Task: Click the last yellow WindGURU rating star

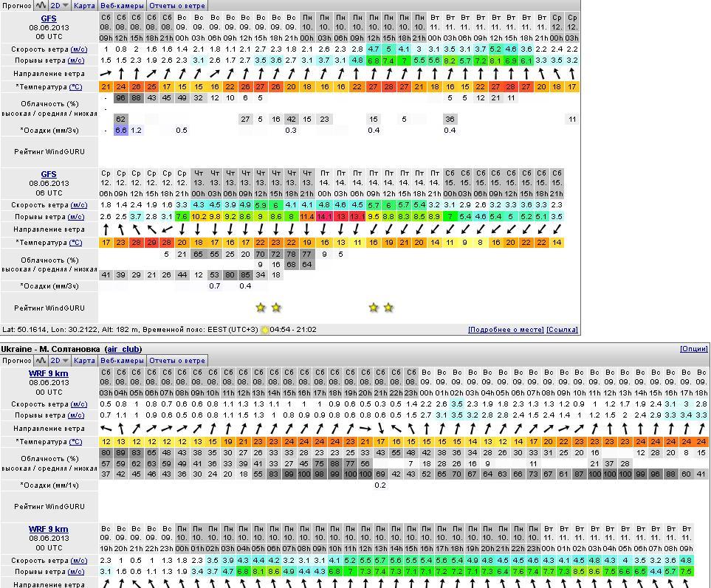Action: [388, 308]
